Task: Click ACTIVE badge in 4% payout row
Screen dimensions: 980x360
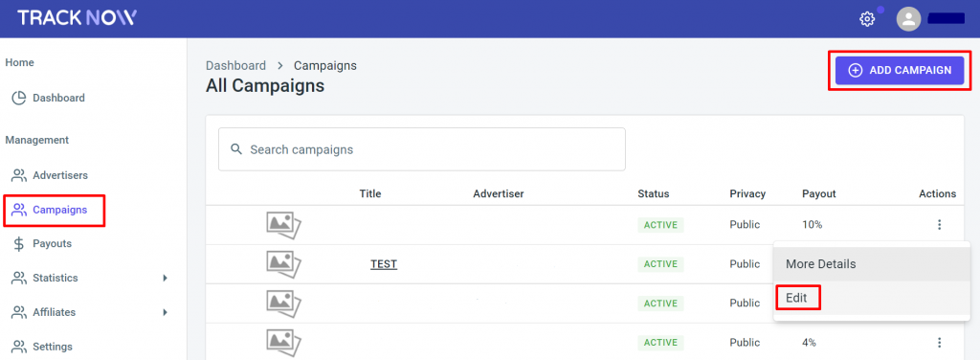Action: tap(660, 342)
